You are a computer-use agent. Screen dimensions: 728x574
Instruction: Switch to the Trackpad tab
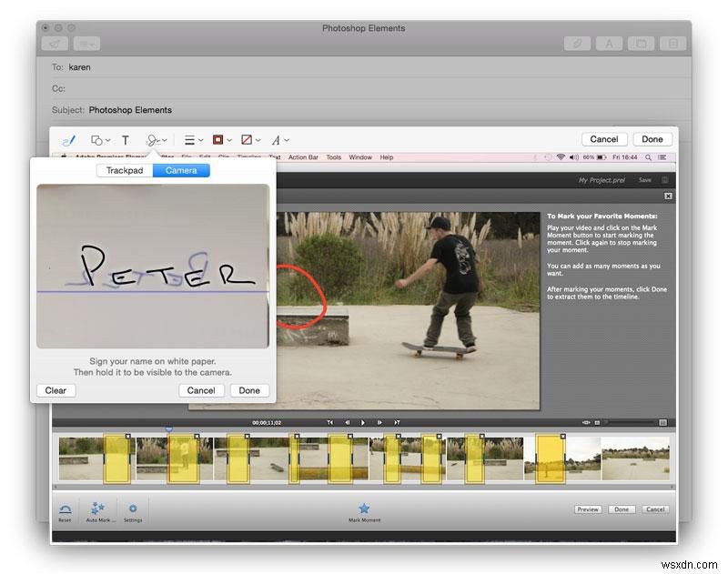[x=123, y=170]
